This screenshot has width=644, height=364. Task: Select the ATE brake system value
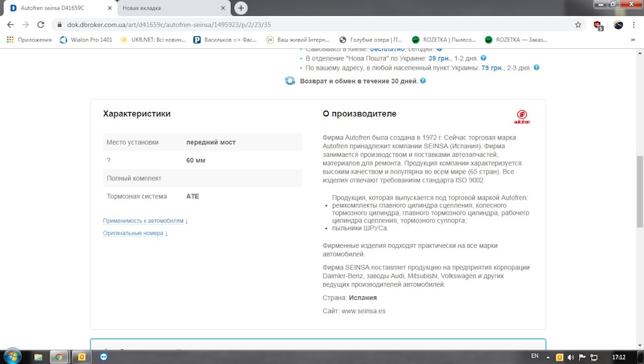point(193,196)
